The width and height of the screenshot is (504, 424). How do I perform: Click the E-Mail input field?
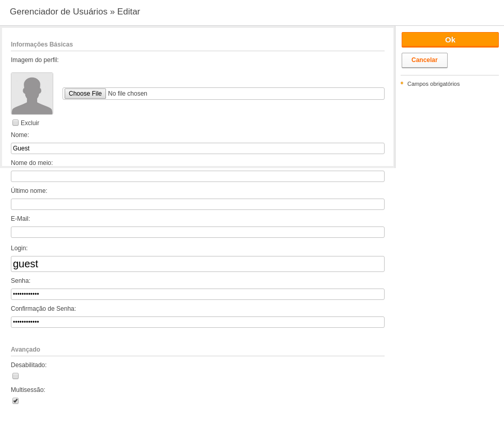(x=197, y=232)
